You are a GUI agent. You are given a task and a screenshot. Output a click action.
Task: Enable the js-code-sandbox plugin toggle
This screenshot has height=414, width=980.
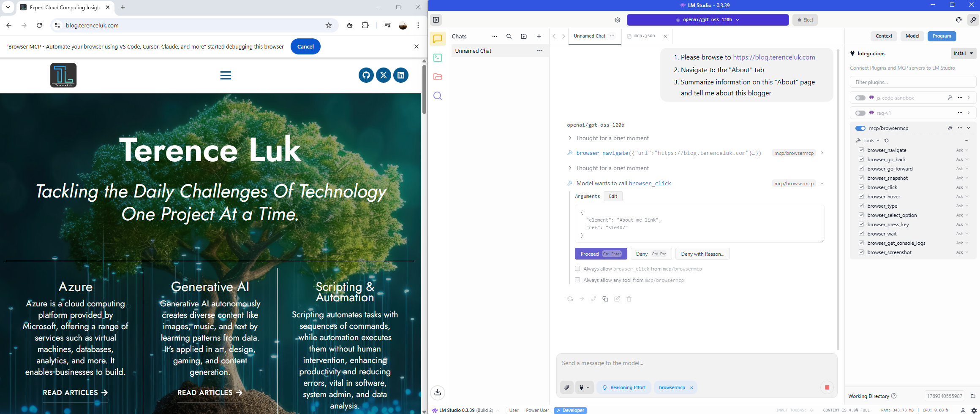[x=860, y=98]
